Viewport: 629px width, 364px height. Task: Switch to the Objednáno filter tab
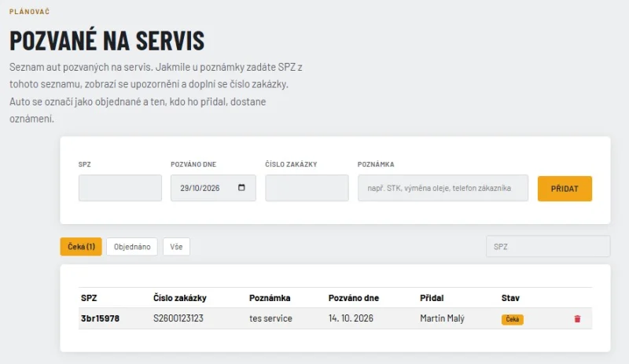132,246
